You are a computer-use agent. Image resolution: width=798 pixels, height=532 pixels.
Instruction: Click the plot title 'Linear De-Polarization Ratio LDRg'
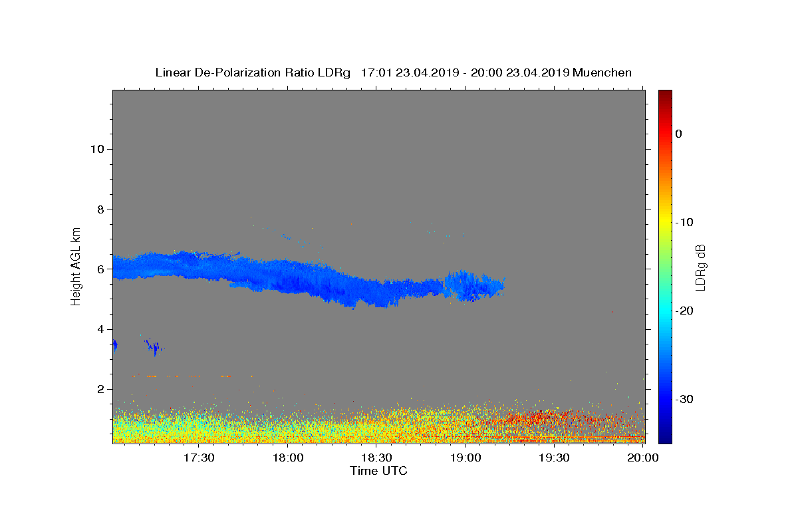click(x=252, y=72)
